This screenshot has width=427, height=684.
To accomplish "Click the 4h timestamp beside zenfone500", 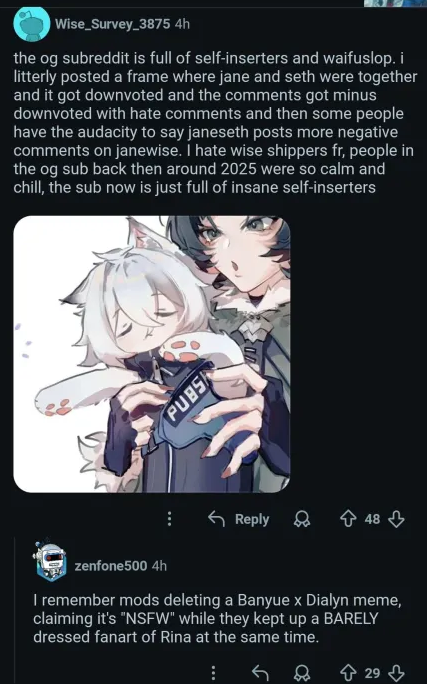I will pyautogui.click(x=159, y=566).
